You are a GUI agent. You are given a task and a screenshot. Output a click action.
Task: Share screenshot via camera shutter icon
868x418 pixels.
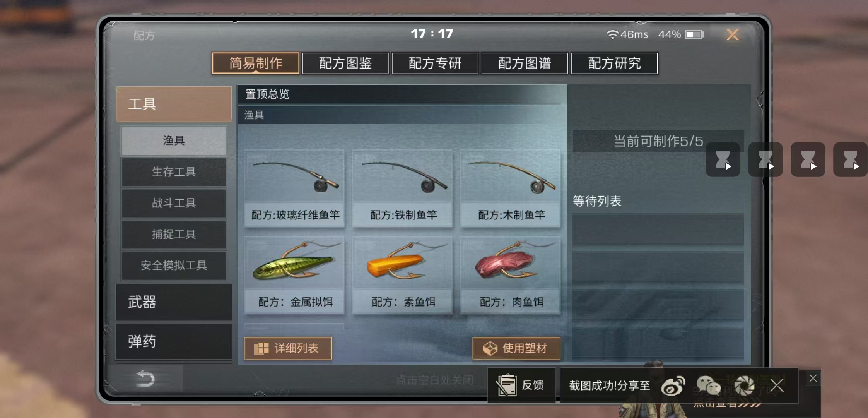tap(744, 385)
